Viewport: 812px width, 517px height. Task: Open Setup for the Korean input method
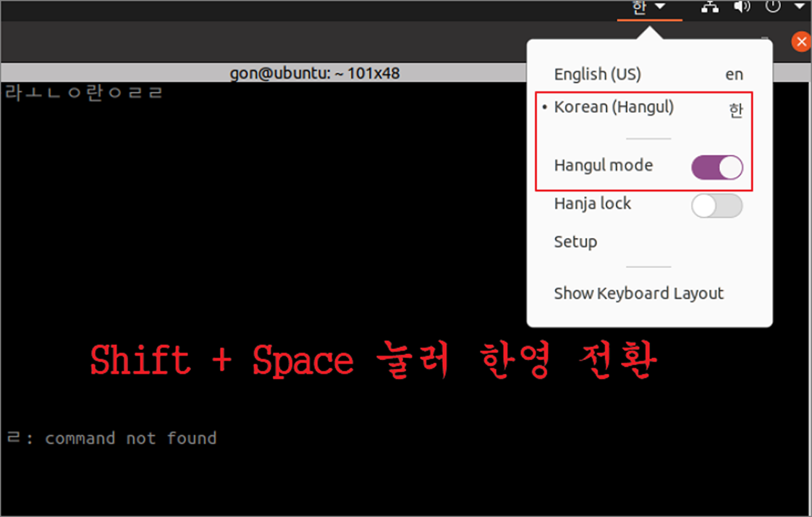coord(575,242)
